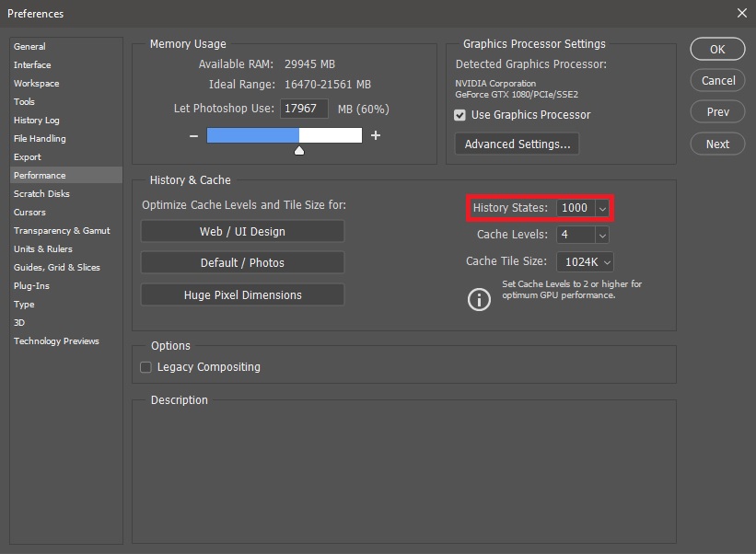The height and width of the screenshot is (554, 756).
Task: Go to Technology Previews section
Action: coord(56,341)
